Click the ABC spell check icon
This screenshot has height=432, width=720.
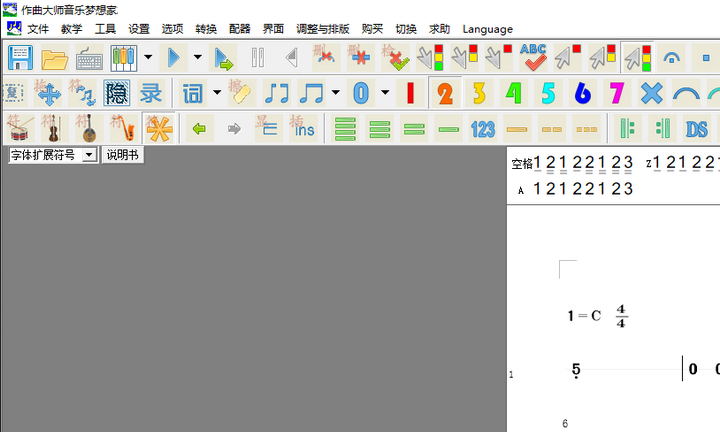click(x=534, y=58)
